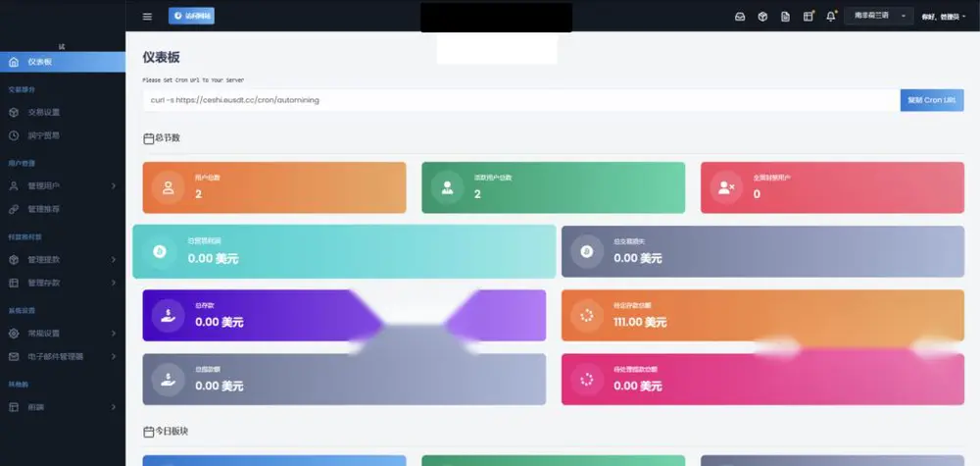Open the inbox tray icon in top bar

740,17
